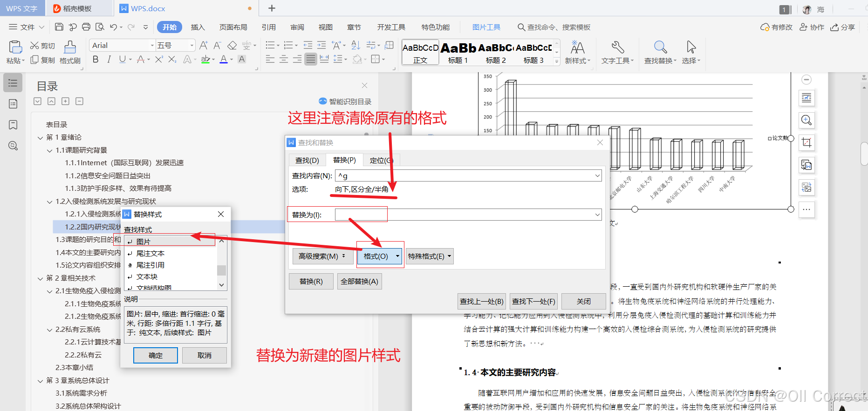Switch to the 查找(D) tab
This screenshot has height=411, width=868.
tap(307, 160)
